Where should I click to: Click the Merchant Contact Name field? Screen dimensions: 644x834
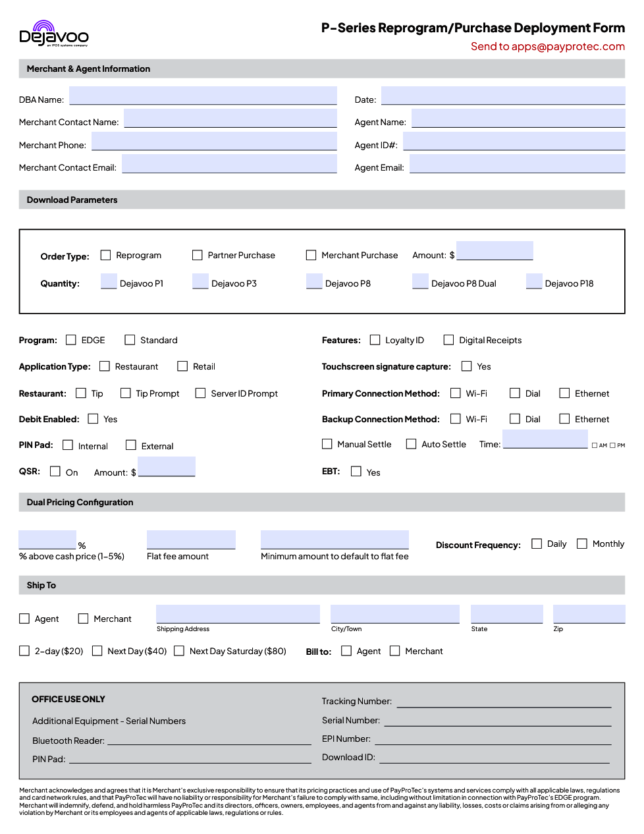tap(230, 118)
